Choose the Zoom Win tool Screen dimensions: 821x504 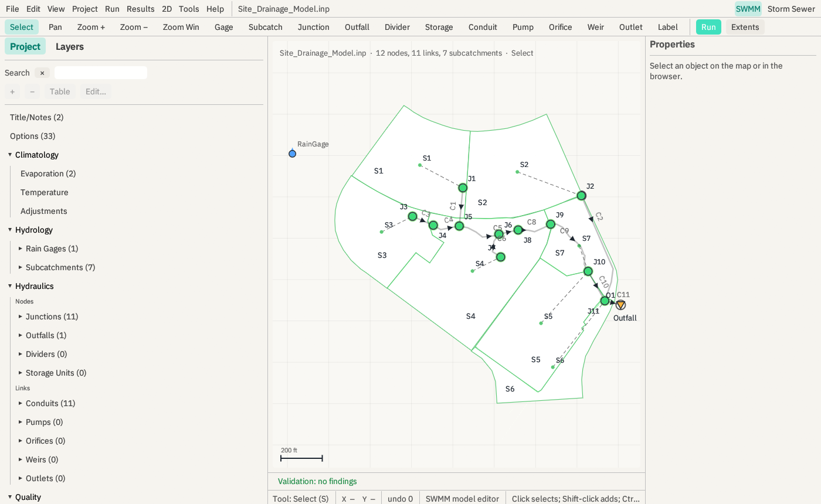pyautogui.click(x=181, y=27)
